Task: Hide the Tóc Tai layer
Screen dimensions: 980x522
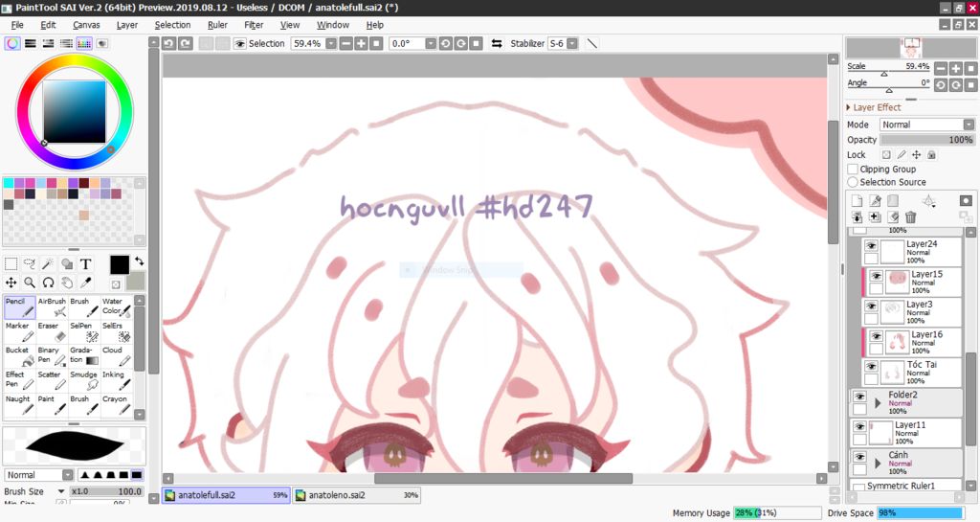Action: pyautogui.click(x=871, y=366)
